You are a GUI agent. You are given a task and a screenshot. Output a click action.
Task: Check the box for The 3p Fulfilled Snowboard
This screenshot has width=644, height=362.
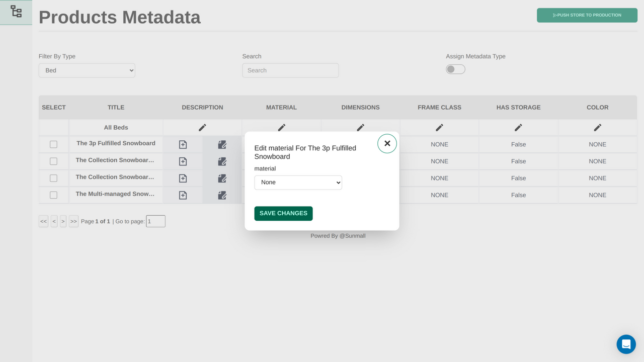coord(53,144)
